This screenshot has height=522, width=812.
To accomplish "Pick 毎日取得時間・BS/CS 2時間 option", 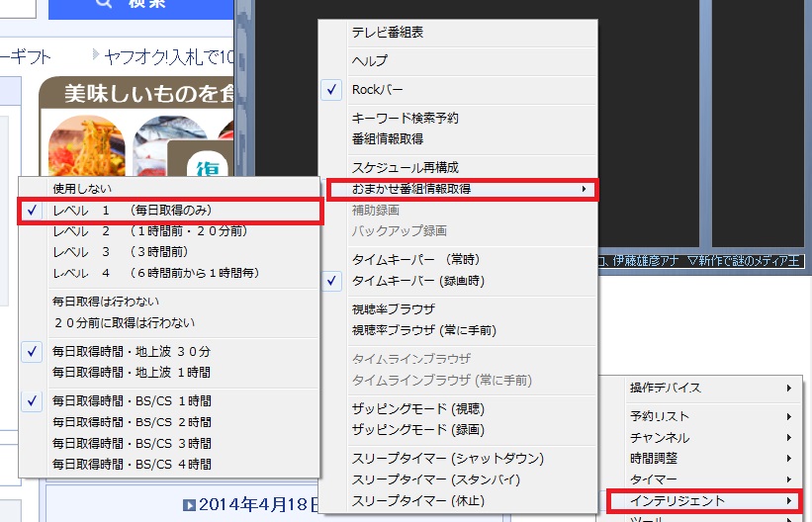I will tap(131, 422).
